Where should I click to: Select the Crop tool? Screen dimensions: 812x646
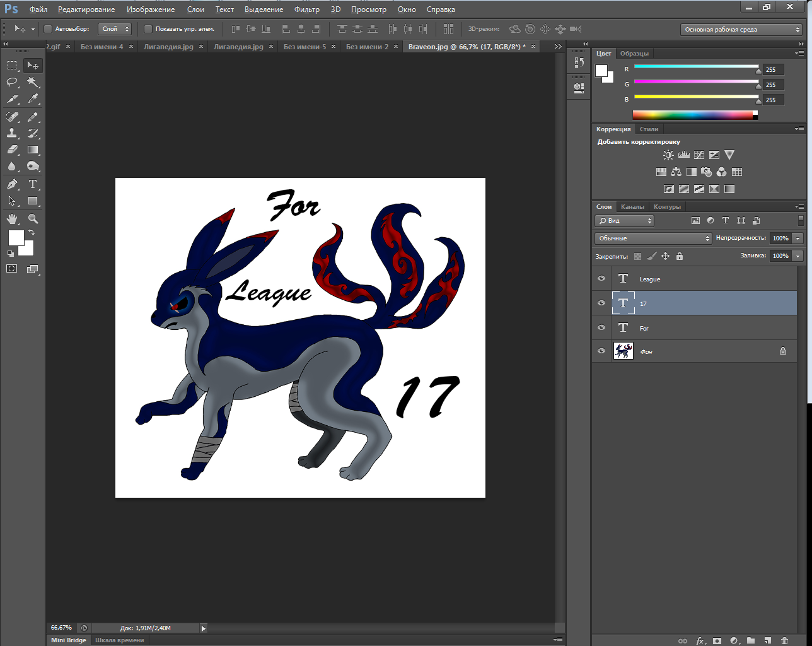(12, 99)
